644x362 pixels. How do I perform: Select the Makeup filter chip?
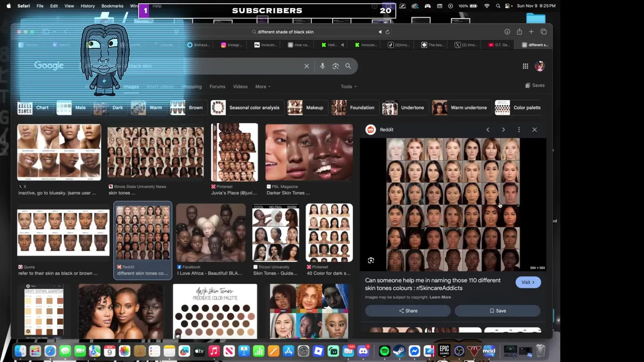click(306, 108)
